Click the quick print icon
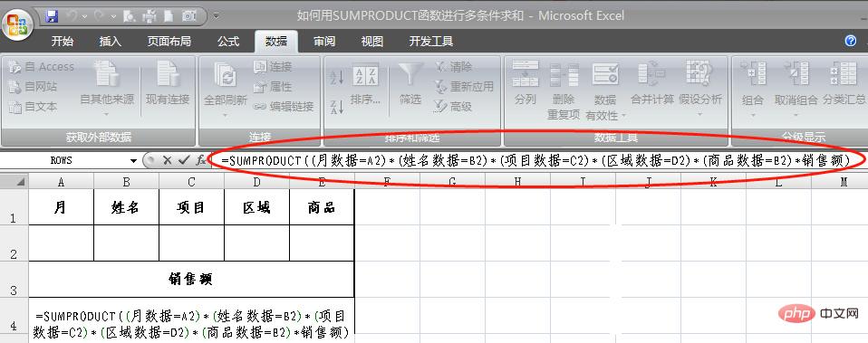The image size is (868, 343). coord(149,16)
